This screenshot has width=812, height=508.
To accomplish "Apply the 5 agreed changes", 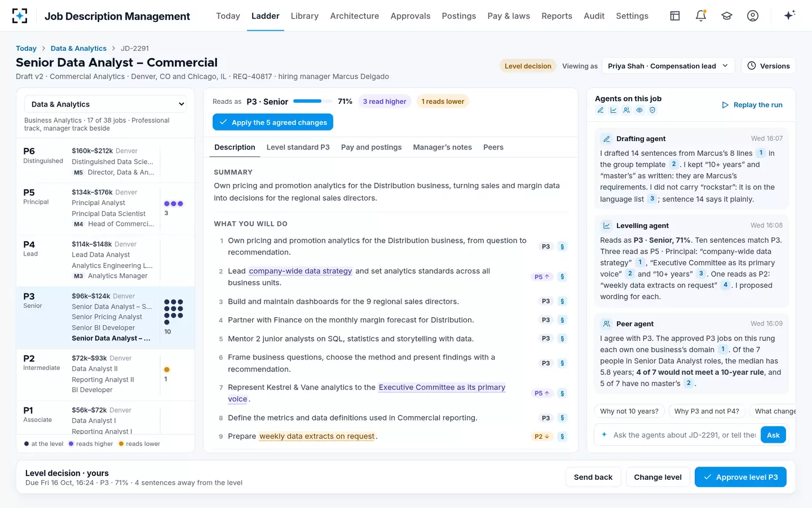I will [x=273, y=122].
